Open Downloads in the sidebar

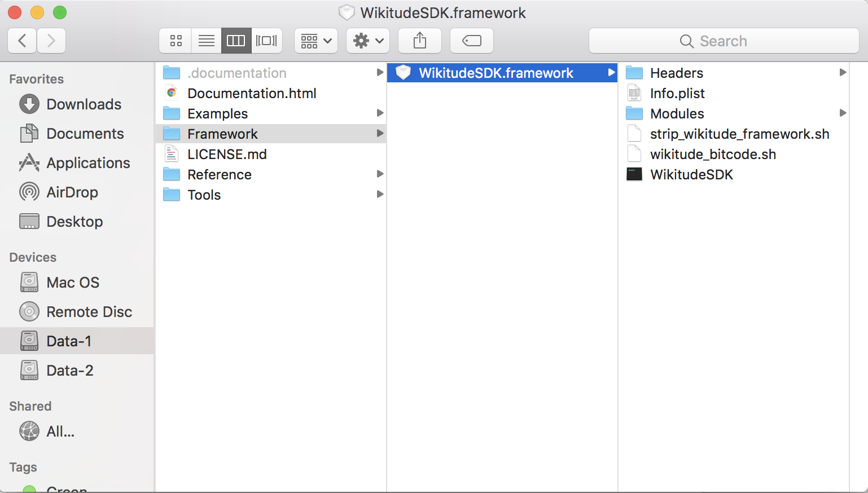click(84, 104)
